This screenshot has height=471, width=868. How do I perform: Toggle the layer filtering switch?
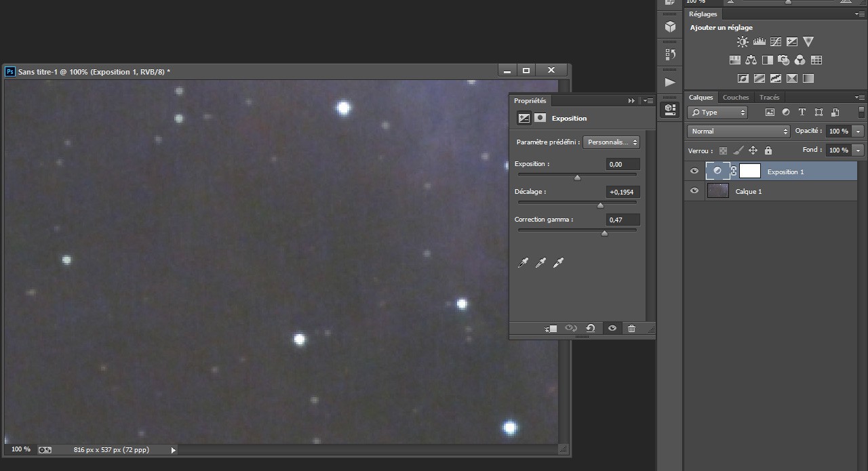tap(862, 112)
